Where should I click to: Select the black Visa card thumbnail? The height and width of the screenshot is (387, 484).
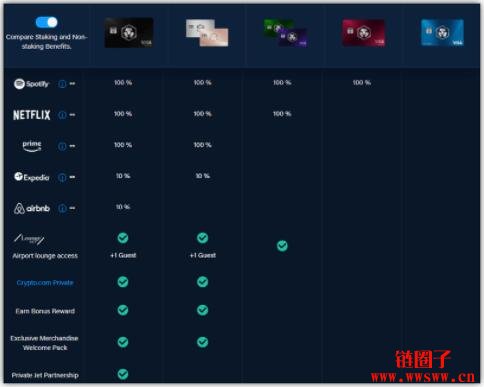coord(129,33)
